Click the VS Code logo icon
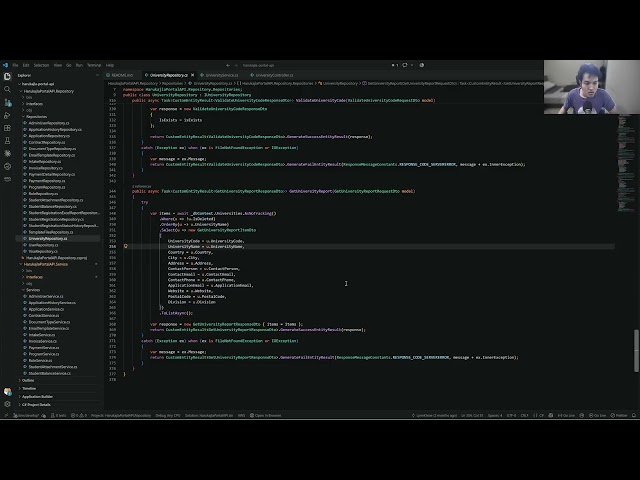This screenshot has width=640, height=480. tap(5, 65)
